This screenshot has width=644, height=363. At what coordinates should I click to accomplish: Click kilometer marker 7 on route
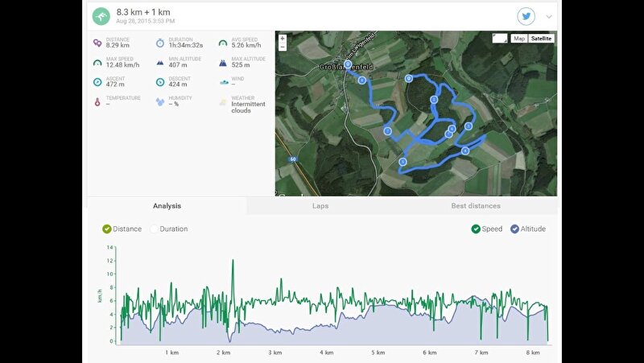click(387, 131)
